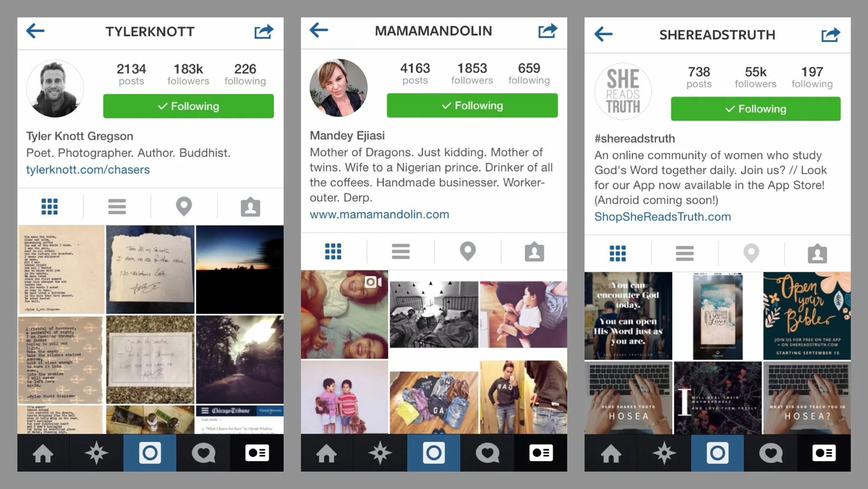Toggle the Following button for shereadstruth
Viewport: 868px width, 489px height.
[x=755, y=108]
